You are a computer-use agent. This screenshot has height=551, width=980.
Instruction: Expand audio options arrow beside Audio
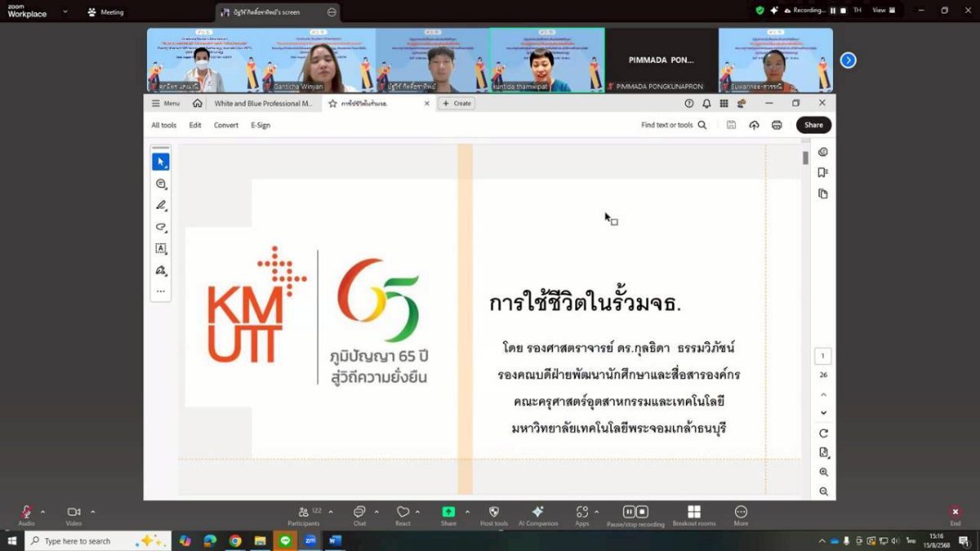click(43, 512)
